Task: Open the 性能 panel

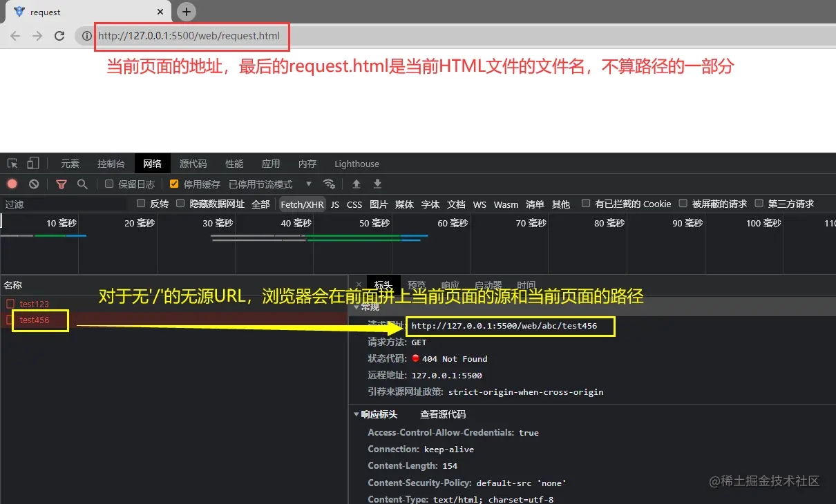Action: 234,164
